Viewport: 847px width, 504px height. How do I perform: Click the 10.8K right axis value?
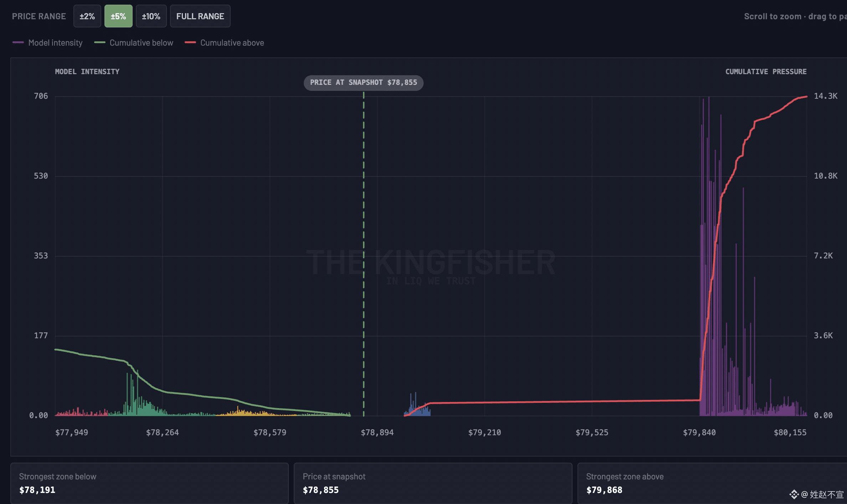(x=826, y=176)
